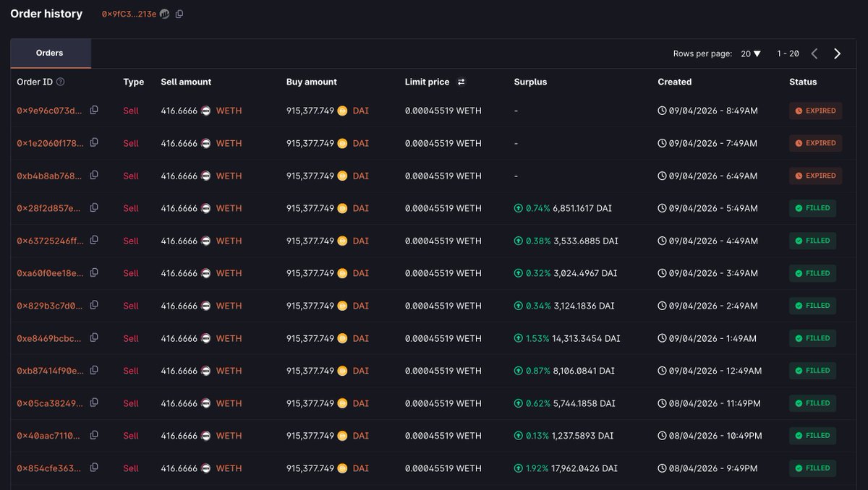Screen dimensions: 868x490
Task: Select the 09/04/2026 - 3:49AM created date
Action: [x=713, y=273]
